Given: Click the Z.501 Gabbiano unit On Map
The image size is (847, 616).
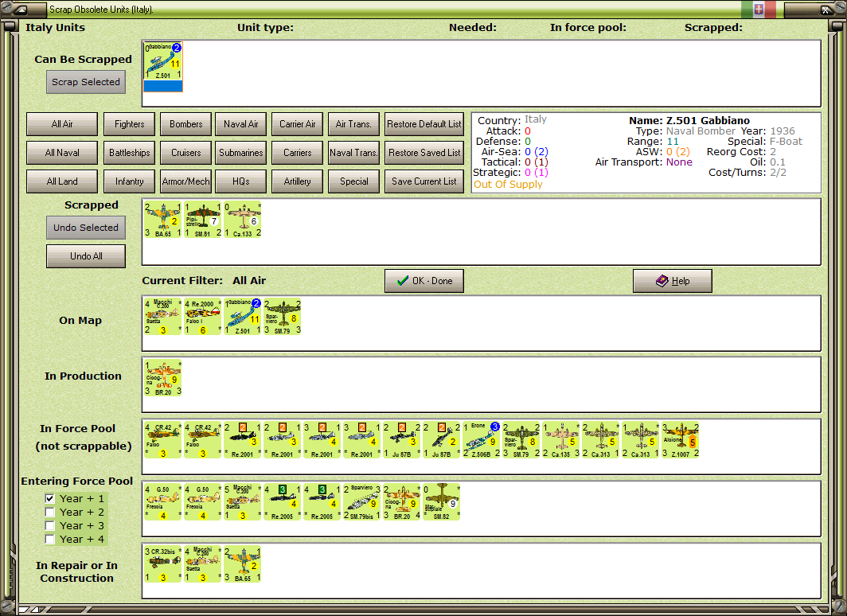Looking at the screenshot, I should (243, 317).
